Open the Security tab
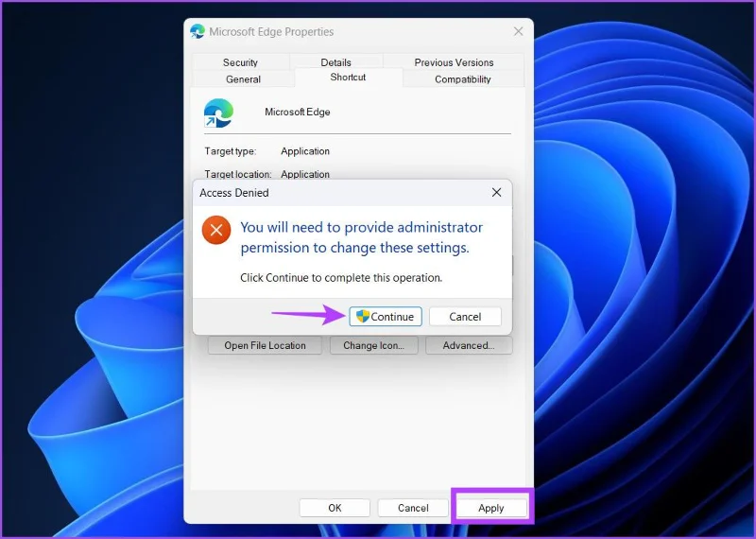The width and height of the screenshot is (756, 539). point(240,62)
